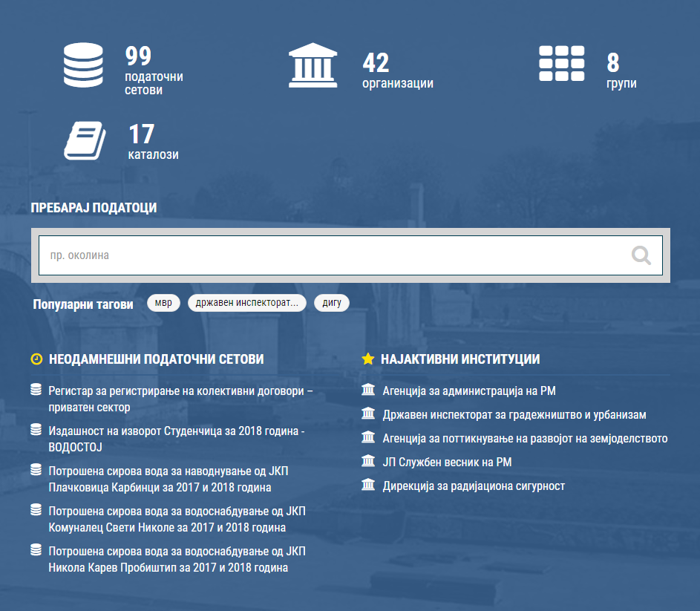
Task: Open Државен инспекторат за градежништво и урбанизам
Action: tap(514, 415)
